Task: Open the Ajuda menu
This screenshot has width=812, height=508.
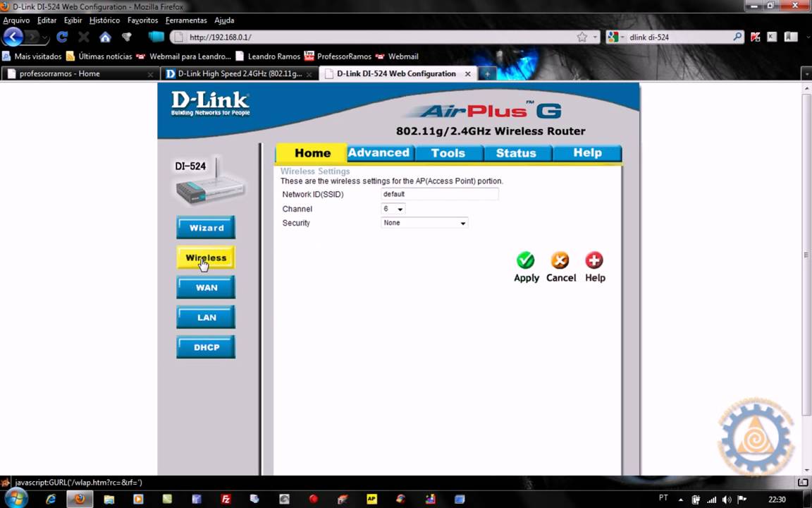Action: tap(224, 20)
